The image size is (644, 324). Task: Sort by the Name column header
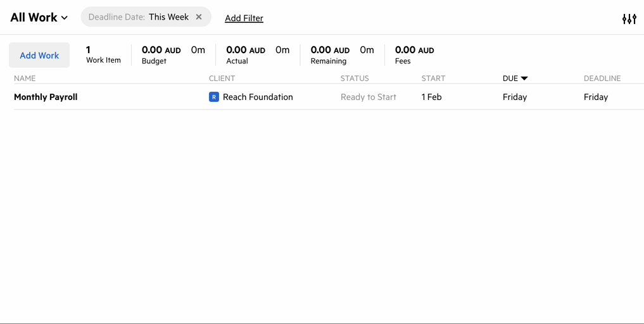point(25,78)
